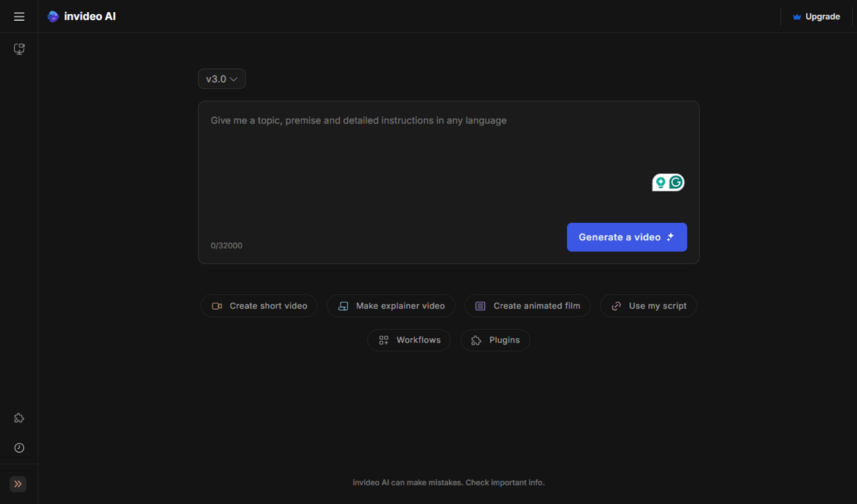This screenshot has height=504, width=857.
Task: Select Make explainer video
Action: tap(391, 306)
